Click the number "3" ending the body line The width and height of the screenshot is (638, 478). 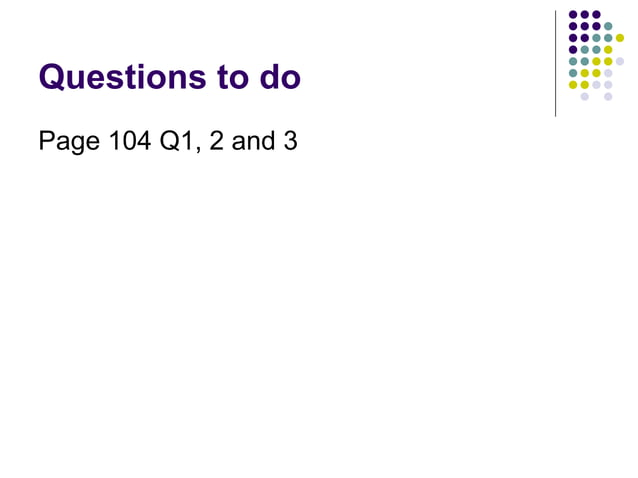pos(291,140)
